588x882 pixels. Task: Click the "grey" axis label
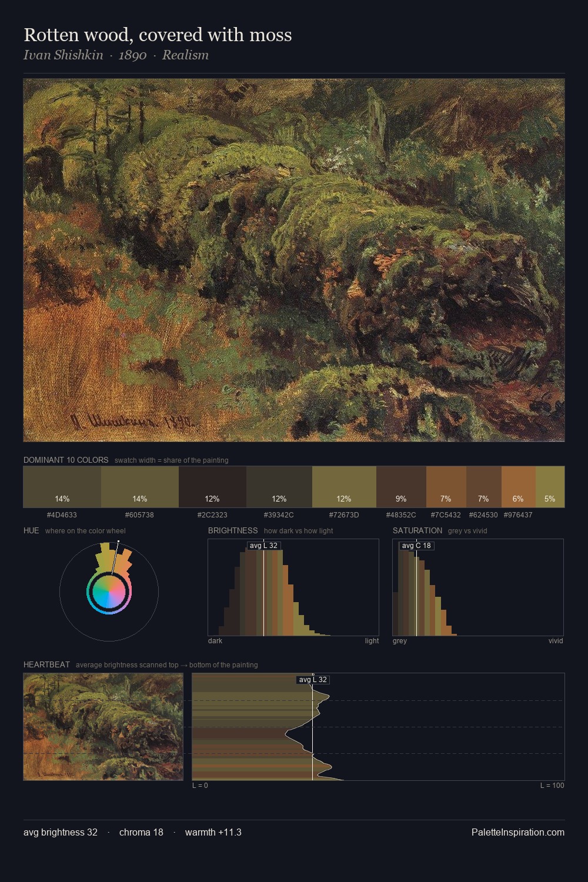point(400,641)
